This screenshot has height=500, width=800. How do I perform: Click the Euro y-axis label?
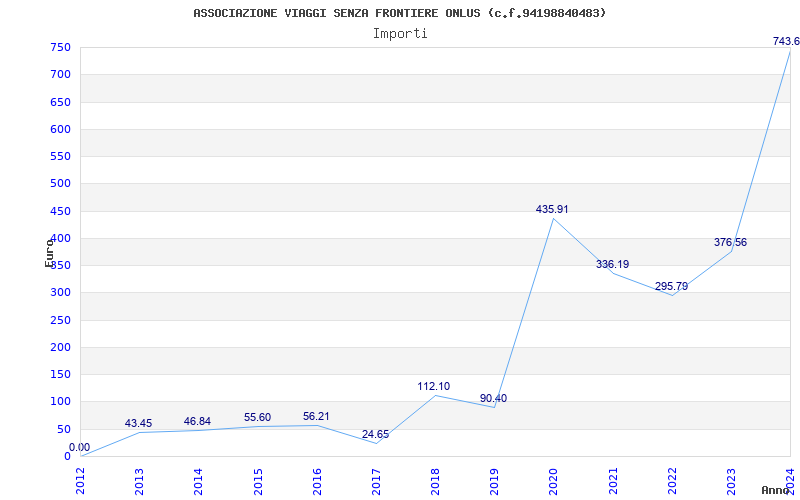(48, 252)
